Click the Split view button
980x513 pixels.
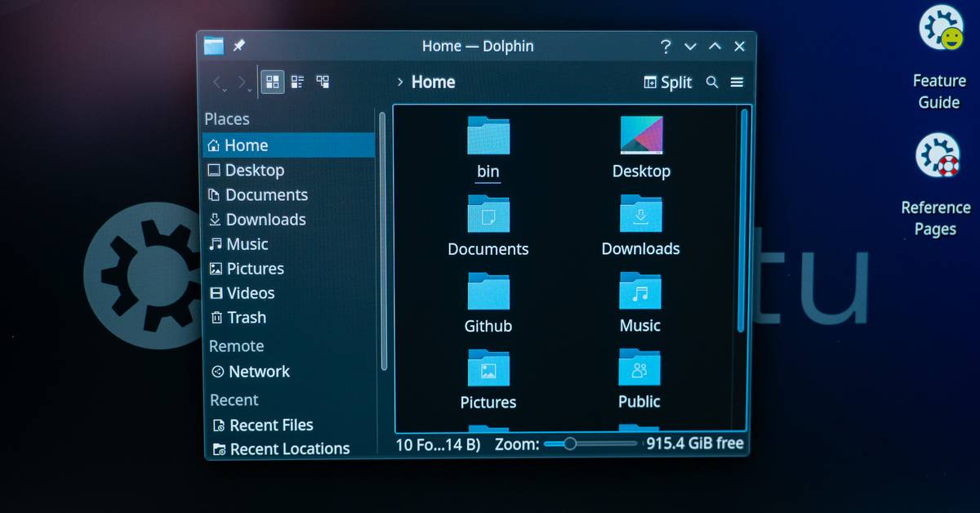tap(667, 83)
